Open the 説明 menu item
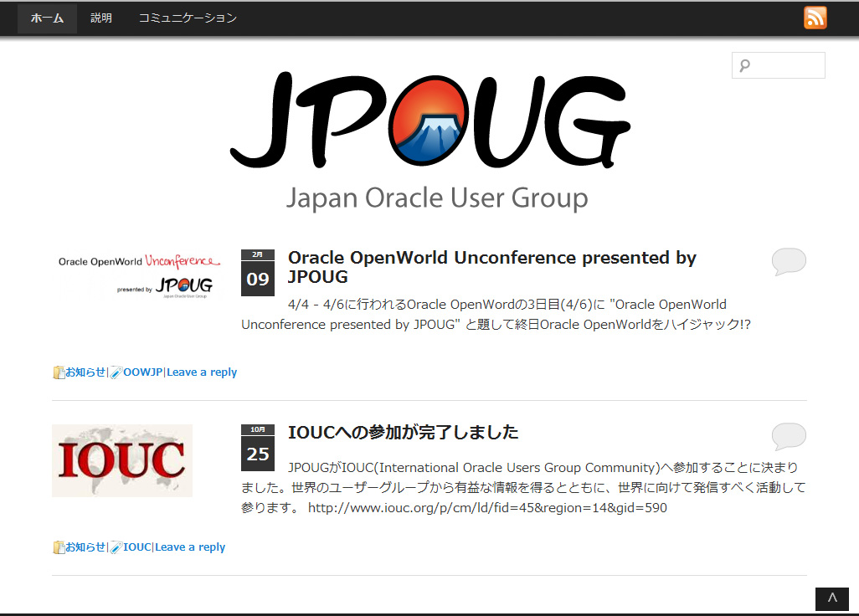The width and height of the screenshot is (859, 616). pos(101,18)
